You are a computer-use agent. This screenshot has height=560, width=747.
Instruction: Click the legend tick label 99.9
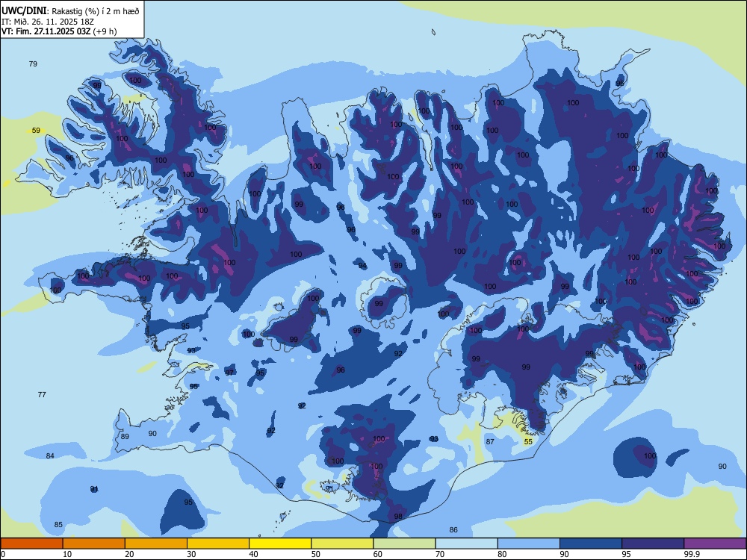pyautogui.click(x=691, y=554)
